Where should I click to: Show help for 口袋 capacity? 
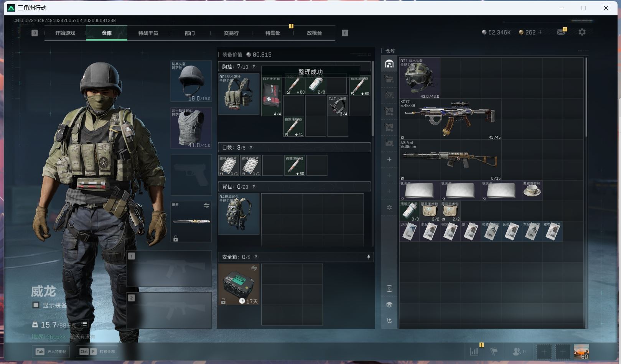coord(251,147)
